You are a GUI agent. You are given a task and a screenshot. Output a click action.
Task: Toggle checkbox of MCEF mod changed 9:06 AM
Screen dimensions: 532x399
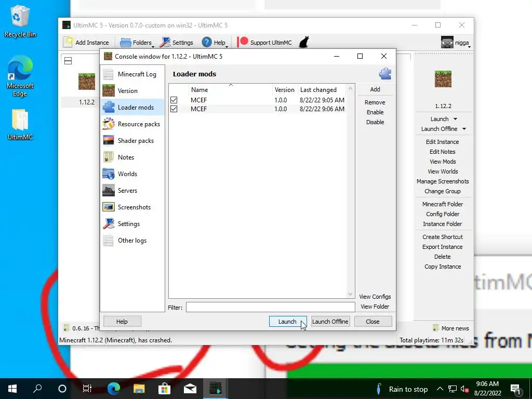[x=174, y=109]
